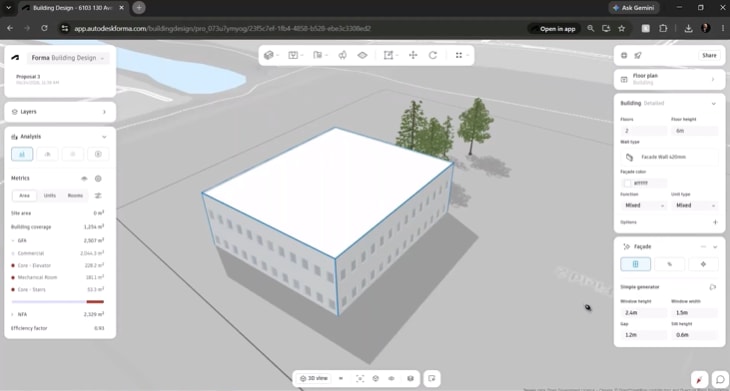This screenshot has height=391, width=730.
Task: Select the building creation tool in top toolbar
Action: click(x=269, y=55)
